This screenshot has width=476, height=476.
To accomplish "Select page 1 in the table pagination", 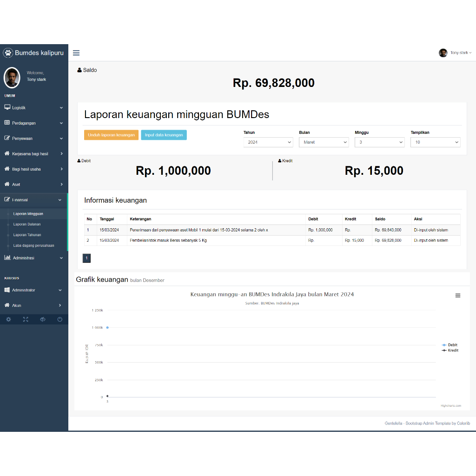I will coord(86,258).
